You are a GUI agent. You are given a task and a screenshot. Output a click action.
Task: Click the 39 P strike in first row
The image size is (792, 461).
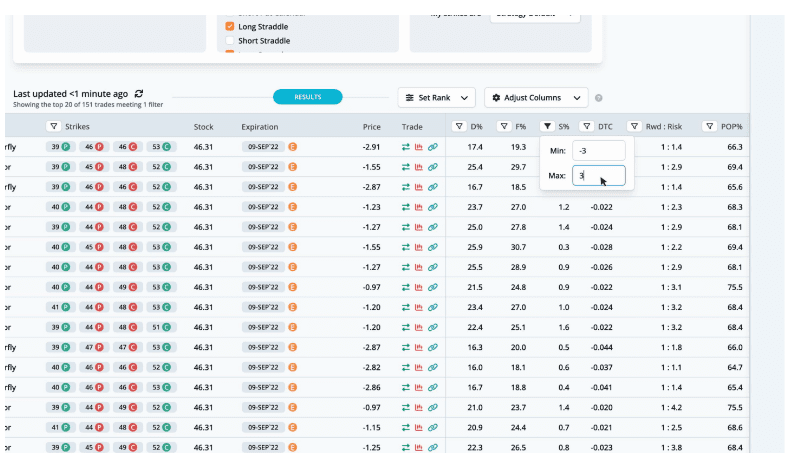[59, 147]
